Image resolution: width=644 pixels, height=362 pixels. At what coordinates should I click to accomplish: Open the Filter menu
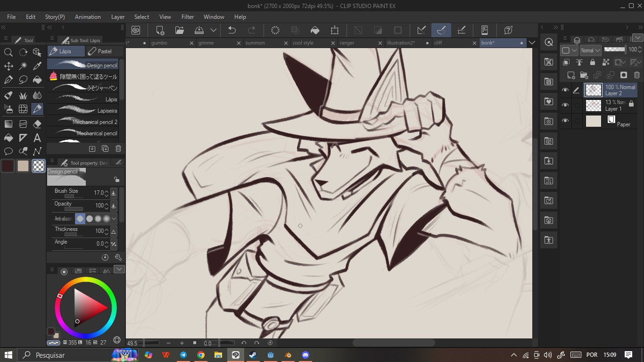point(188,17)
